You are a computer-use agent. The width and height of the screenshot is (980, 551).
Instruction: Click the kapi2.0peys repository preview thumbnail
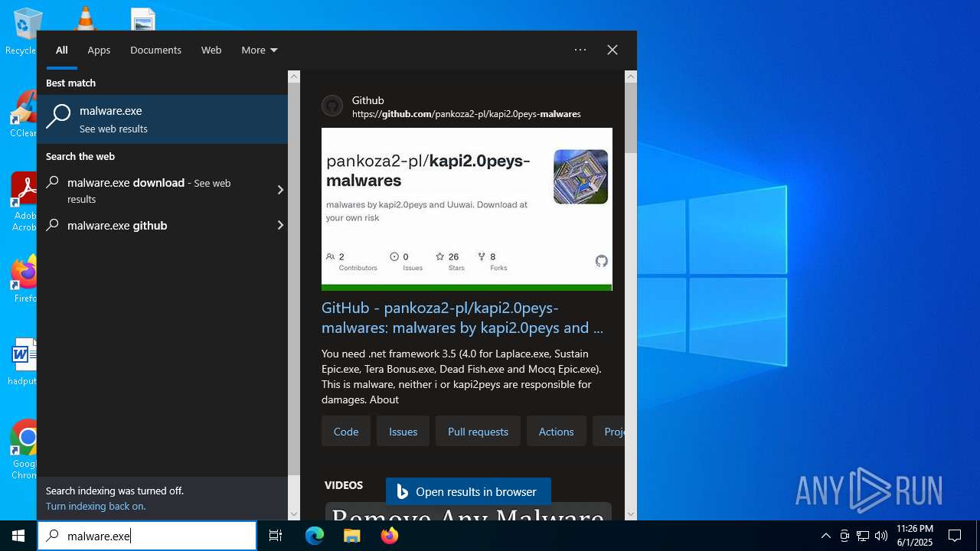(467, 209)
